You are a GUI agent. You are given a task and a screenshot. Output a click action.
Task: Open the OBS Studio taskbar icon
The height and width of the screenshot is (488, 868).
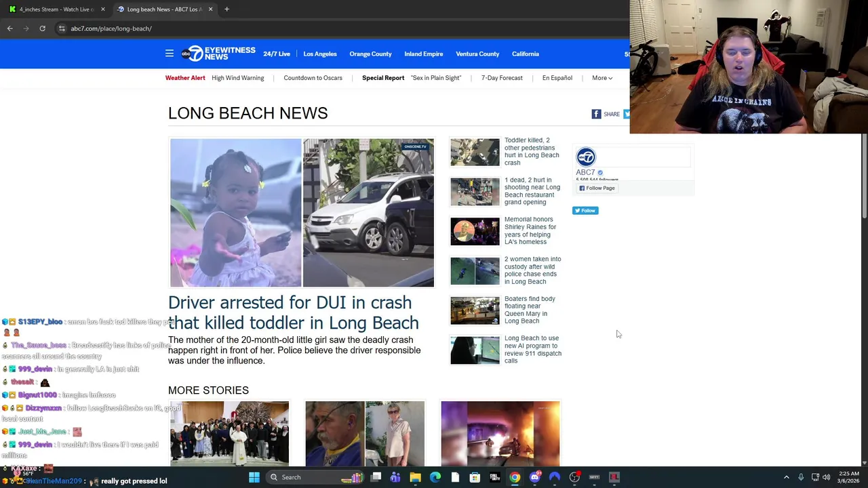point(574,477)
